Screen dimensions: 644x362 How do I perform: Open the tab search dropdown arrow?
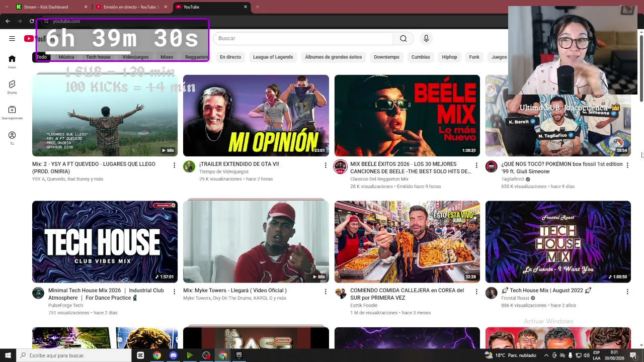point(8,7)
